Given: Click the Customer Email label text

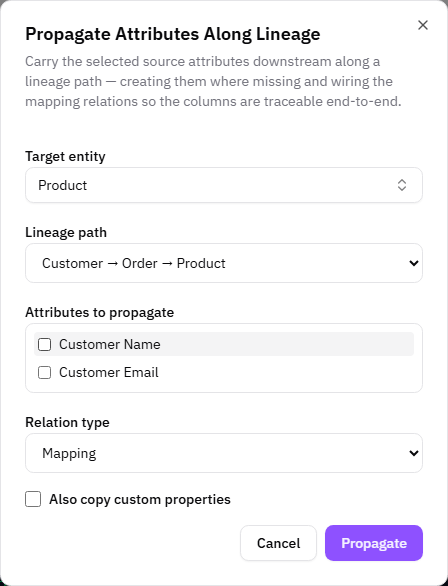Looking at the screenshot, I should coord(109,372).
